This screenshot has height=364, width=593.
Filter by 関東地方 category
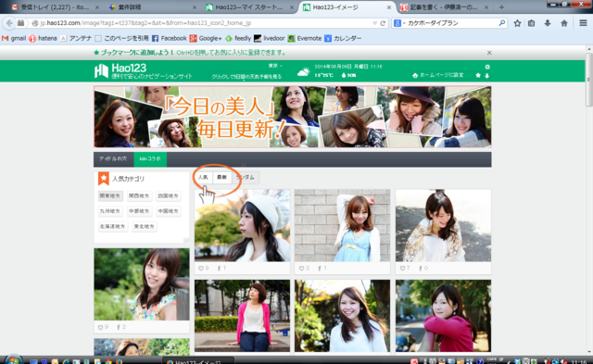tap(110, 195)
